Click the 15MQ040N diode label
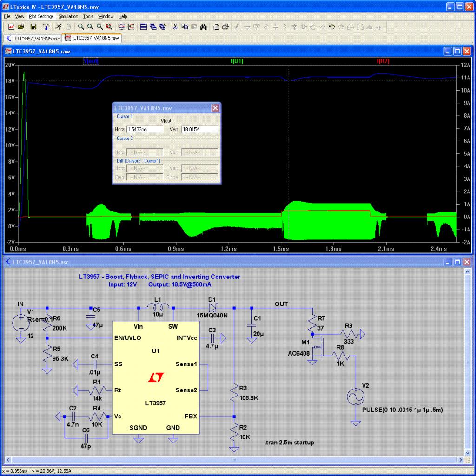The width and height of the screenshot is (476, 476). pyautogui.click(x=212, y=316)
